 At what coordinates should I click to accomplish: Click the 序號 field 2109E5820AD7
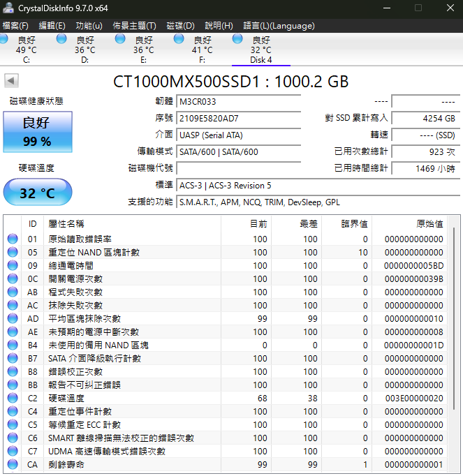(239, 118)
